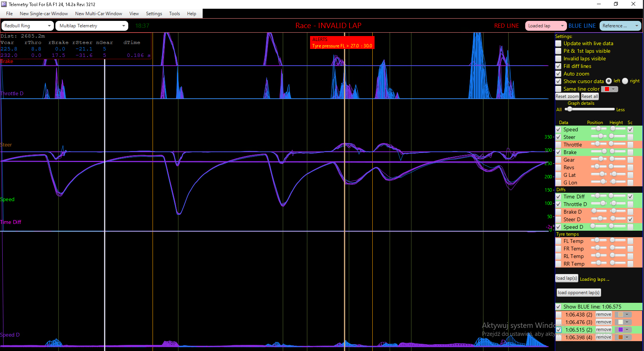Image resolution: width=644 pixels, height=351 pixels.
Task: Remove the 1:06.515 (2) lap
Action: [x=603, y=330]
